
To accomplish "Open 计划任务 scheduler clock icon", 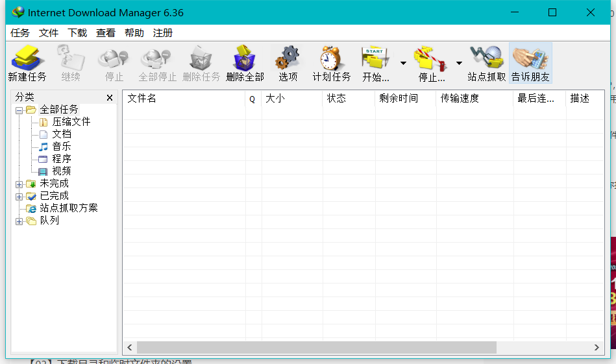I will pos(332,63).
